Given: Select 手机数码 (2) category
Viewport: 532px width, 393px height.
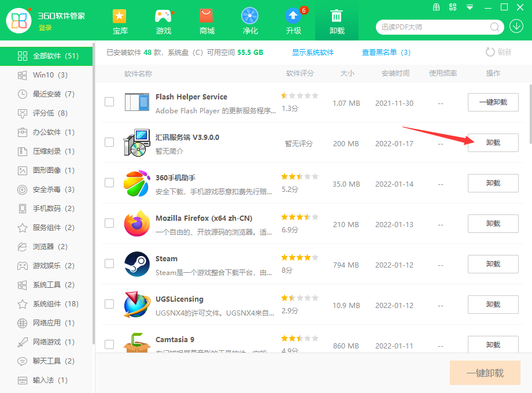Looking at the screenshot, I should tap(46, 208).
